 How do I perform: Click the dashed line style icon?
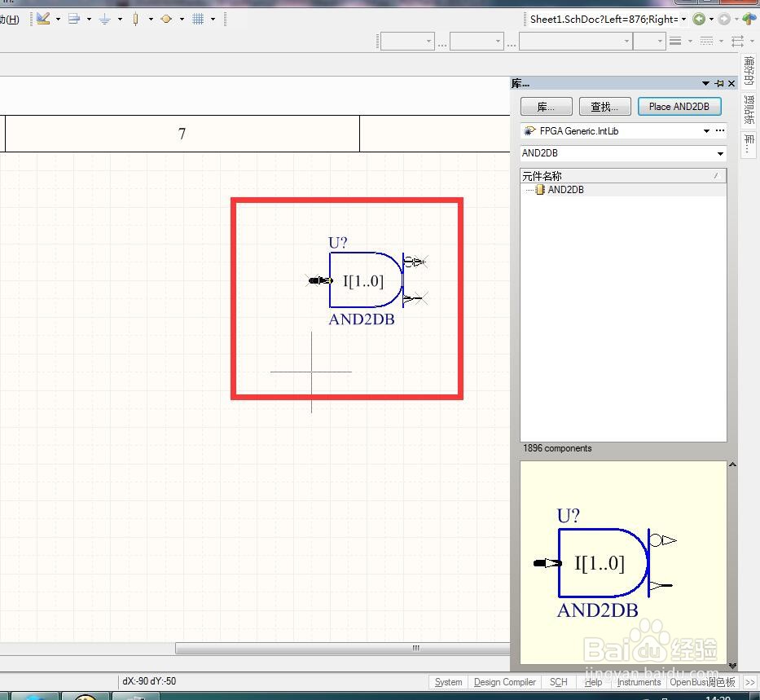coord(707,42)
